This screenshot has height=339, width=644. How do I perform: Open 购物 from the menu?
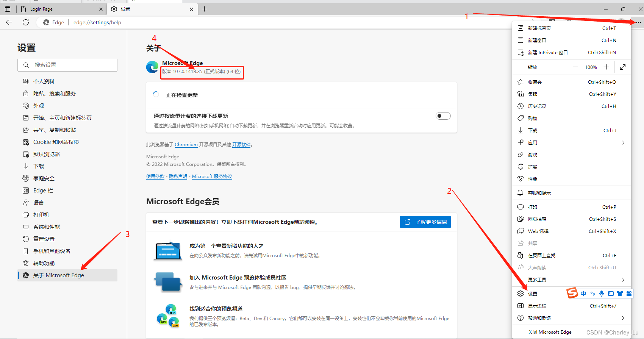click(x=572, y=118)
